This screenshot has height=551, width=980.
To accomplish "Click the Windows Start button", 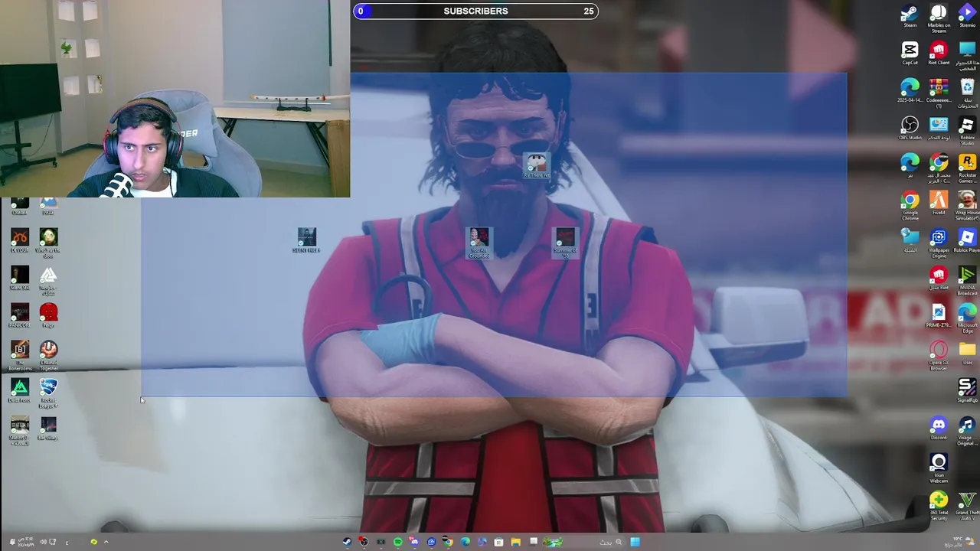I will point(635,542).
